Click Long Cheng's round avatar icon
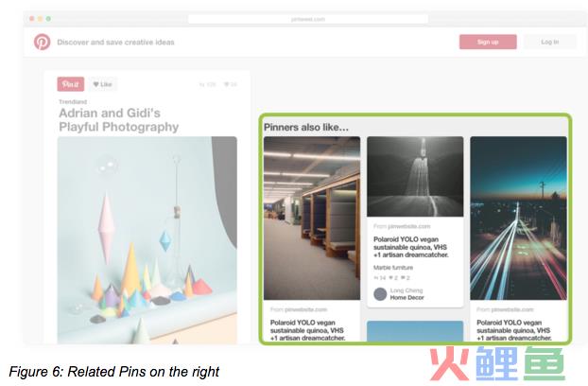Image resolution: width=588 pixels, height=386 pixels. tap(380, 293)
